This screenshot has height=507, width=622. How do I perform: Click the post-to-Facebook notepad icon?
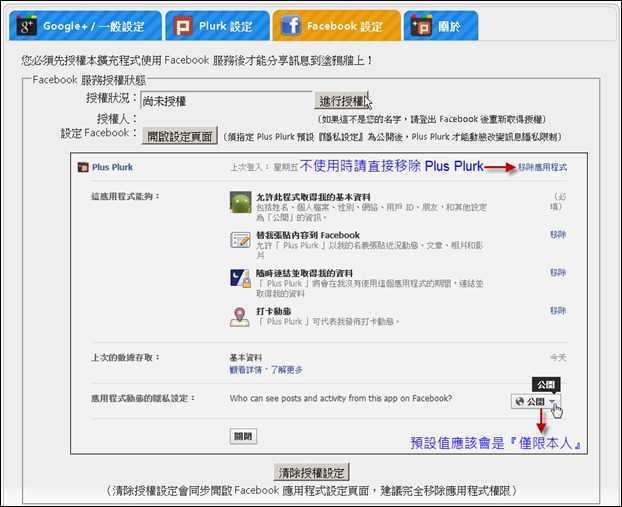[240, 240]
